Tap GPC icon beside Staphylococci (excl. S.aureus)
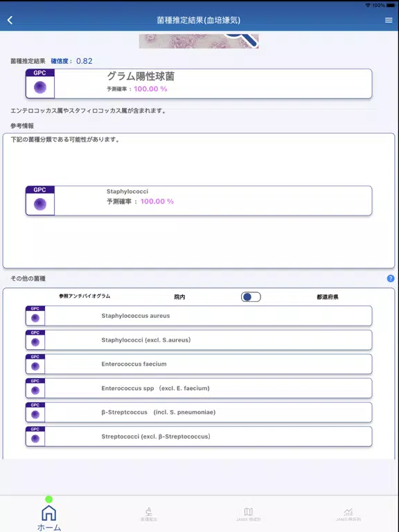The width and height of the screenshot is (399, 532). coord(35,340)
